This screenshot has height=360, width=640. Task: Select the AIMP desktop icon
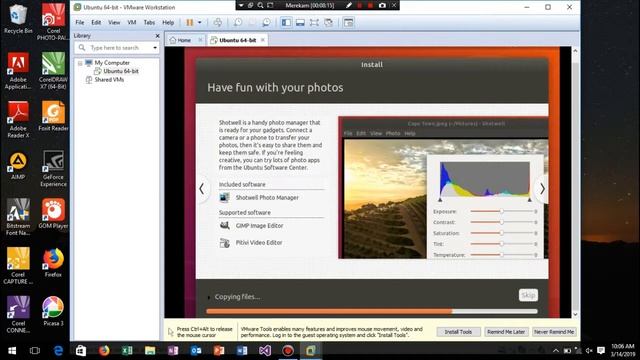click(18, 165)
